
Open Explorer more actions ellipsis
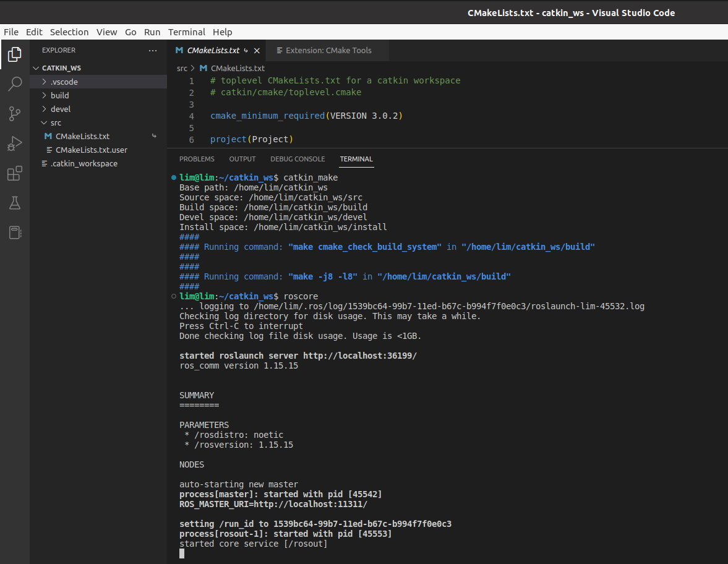coord(153,50)
